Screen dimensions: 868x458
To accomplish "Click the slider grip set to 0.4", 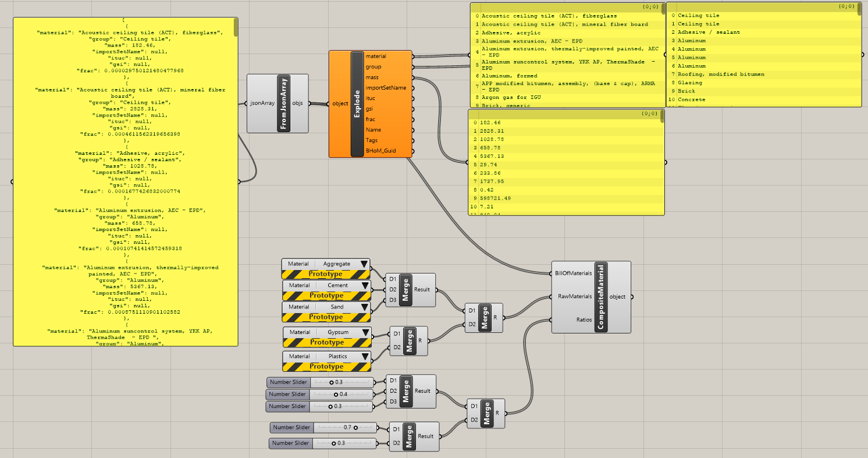I will pyautogui.click(x=336, y=395).
